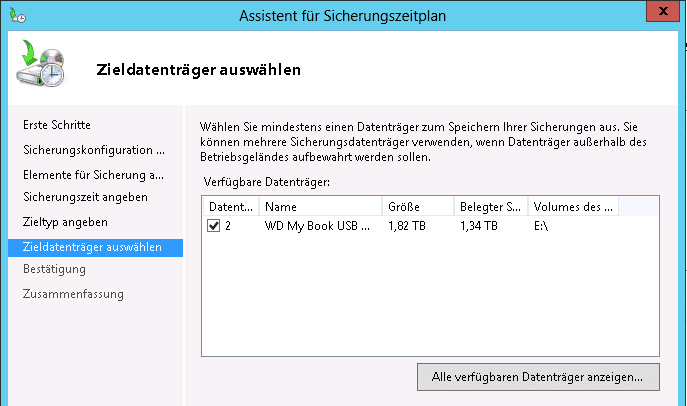Sort by the Name column header
687x406 pixels.
[x=321, y=206]
